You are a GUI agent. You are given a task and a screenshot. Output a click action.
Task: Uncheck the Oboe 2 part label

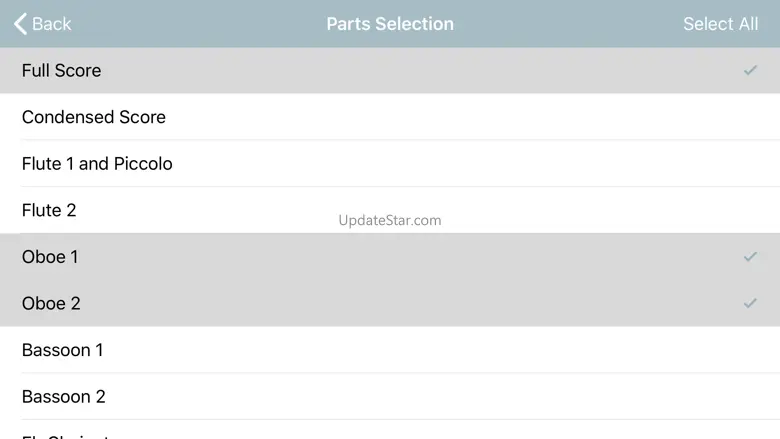tap(51, 303)
